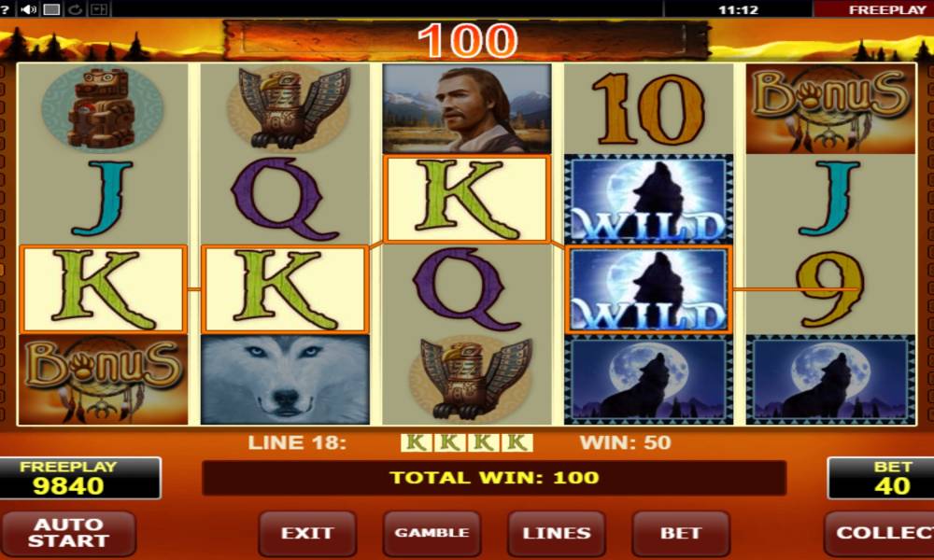Click the reload circular arrow icon
This screenshot has width=934, height=560.
tap(75, 9)
